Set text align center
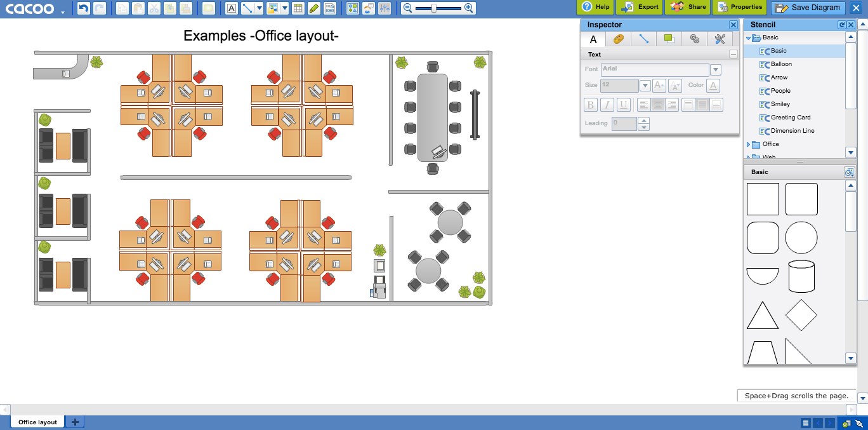This screenshot has height=430, width=868. (x=658, y=105)
